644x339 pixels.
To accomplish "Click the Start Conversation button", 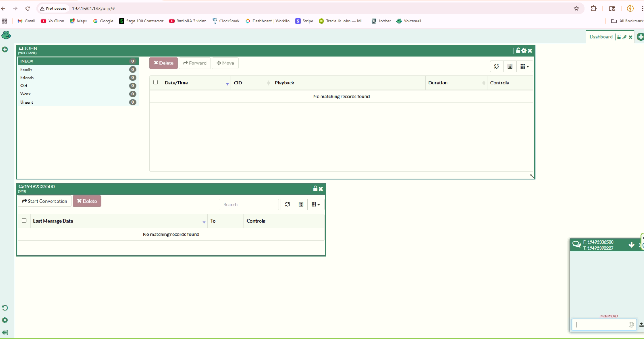I will (x=45, y=201).
